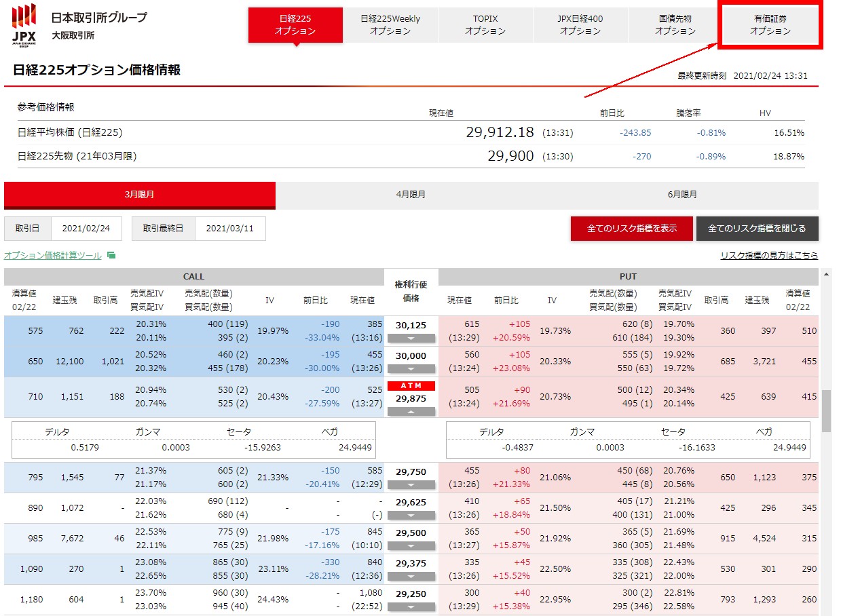Click the call IV value 19.97%

(x=273, y=331)
